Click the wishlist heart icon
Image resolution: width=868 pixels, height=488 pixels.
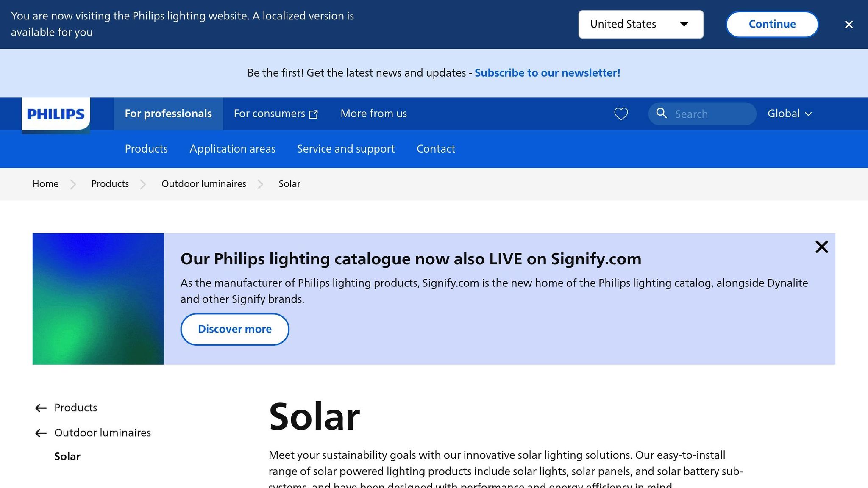pos(620,114)
